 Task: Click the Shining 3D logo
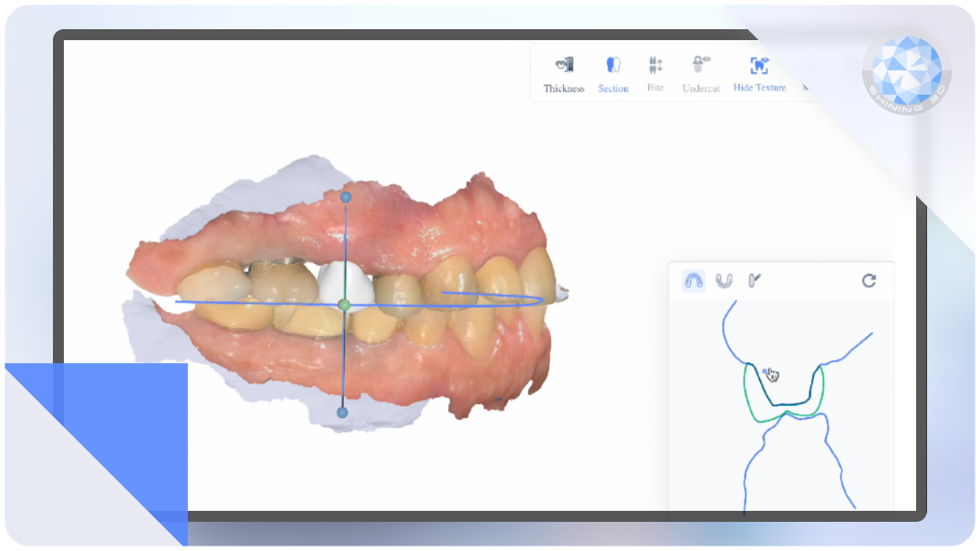point(906,68)
